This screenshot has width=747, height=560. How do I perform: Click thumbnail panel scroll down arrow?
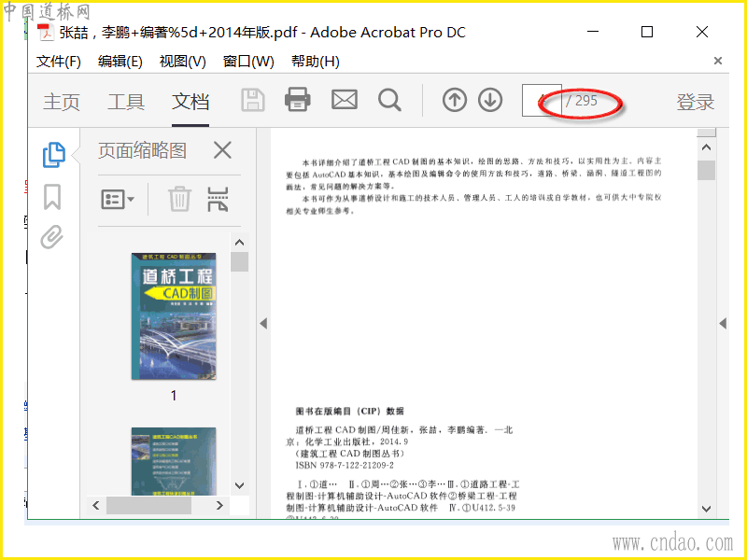coord(240,485)
